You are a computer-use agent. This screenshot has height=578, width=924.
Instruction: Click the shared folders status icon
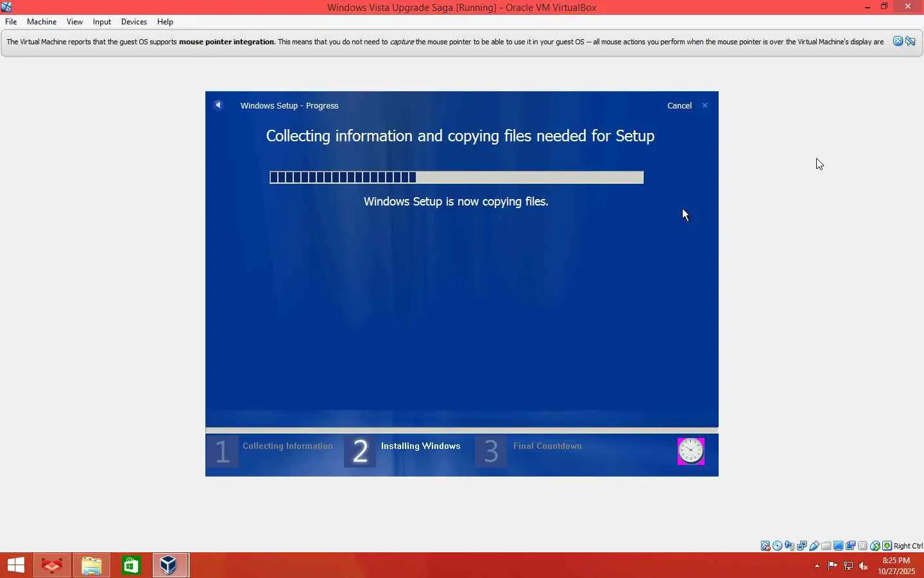click(826, 546)
